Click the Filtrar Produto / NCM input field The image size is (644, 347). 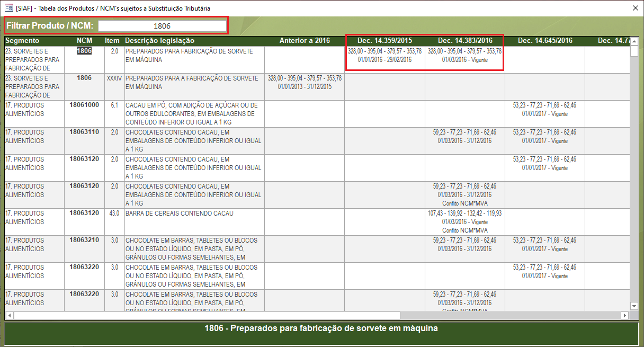(x=162, y=26)
